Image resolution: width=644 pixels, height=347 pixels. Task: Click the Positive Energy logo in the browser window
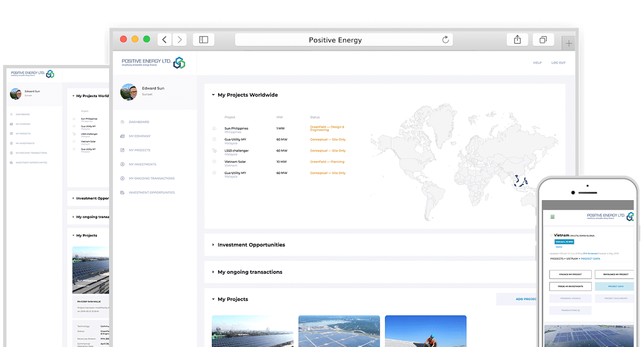click(154, 63)
